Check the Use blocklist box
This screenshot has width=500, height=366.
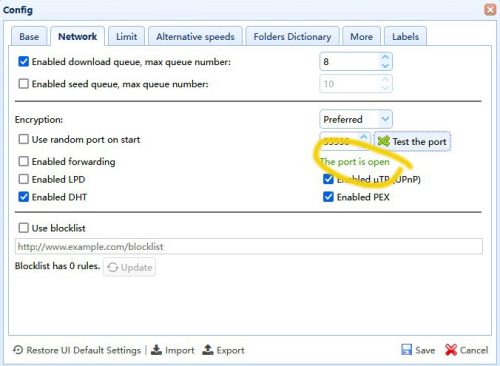tap(23, 228)
